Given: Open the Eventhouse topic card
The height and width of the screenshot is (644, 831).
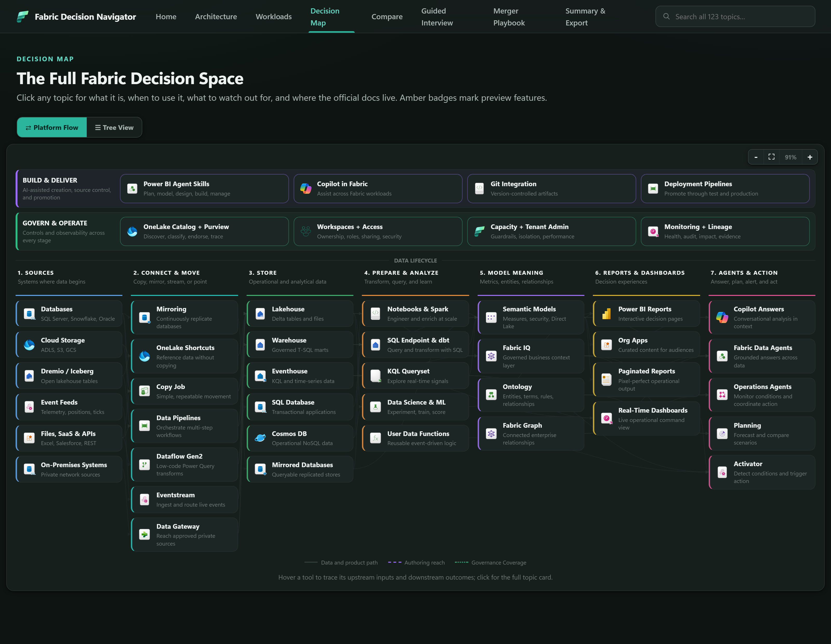Looking at the screenshot, I should pyautogui.click(x=300, y=376).
